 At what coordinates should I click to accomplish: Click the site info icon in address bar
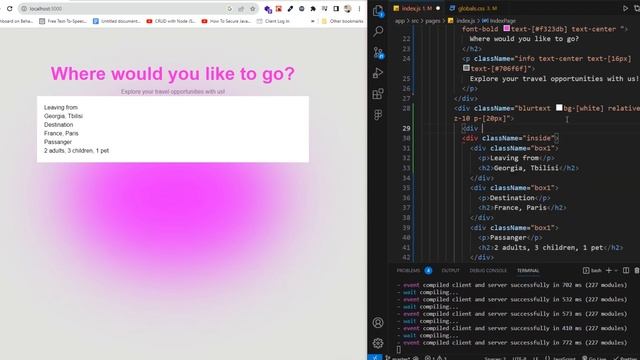(24, 9)
